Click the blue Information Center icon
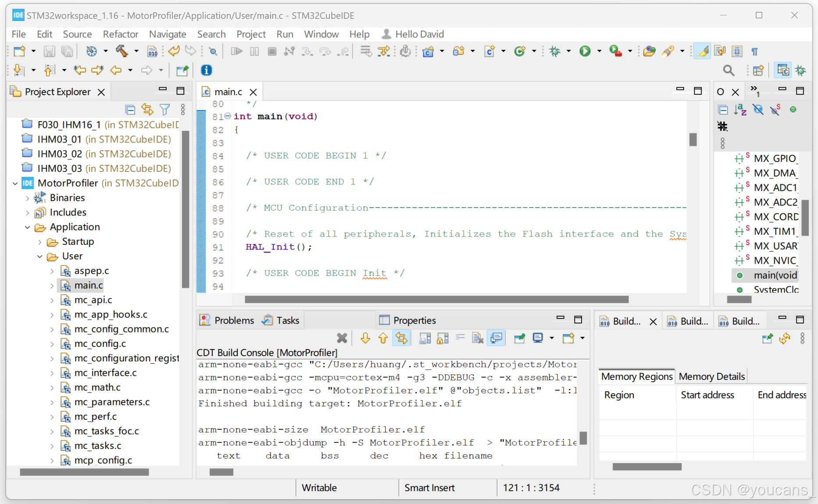Image resolution: width=818 pixels, height=504 pixels. click(x=206, y=70)
